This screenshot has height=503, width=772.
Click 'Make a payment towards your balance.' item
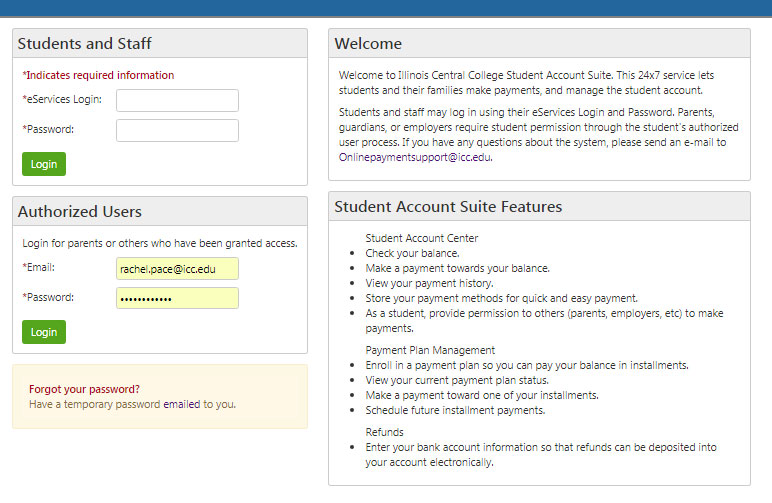[457, 268]
